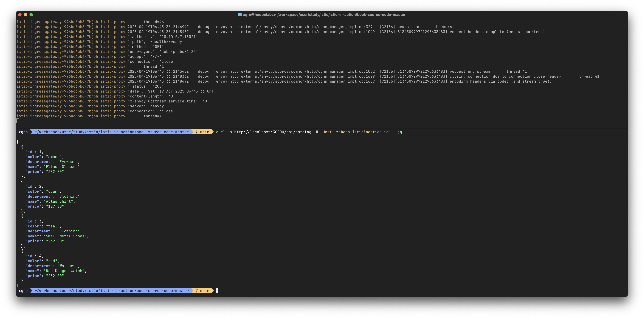Click the jq command after the pipe
Viewport: 644px width, 318px height.
click(400, 132)
